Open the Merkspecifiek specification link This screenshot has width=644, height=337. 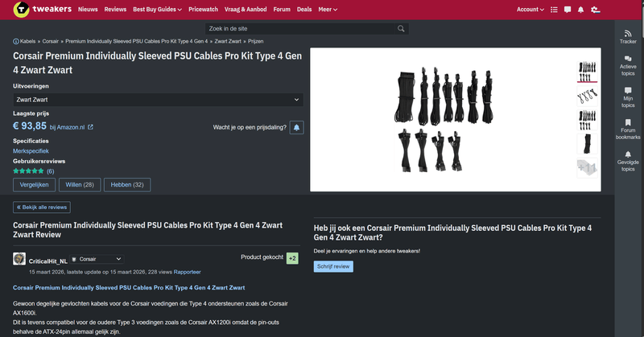point(31,151)
